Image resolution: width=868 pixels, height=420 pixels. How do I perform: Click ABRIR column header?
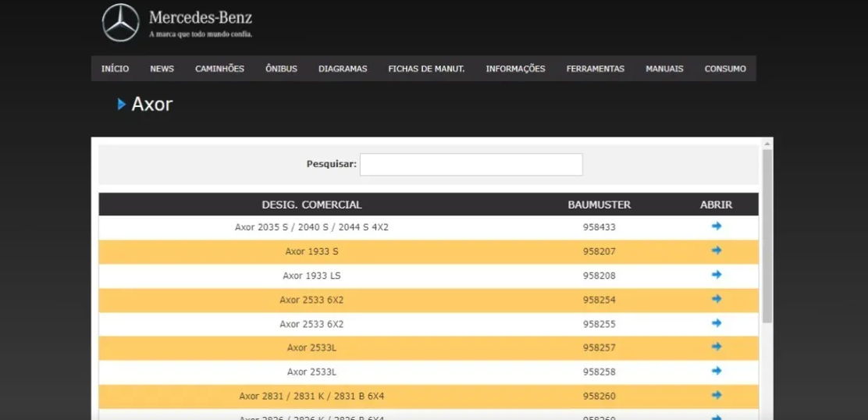(x=717, y=205)
